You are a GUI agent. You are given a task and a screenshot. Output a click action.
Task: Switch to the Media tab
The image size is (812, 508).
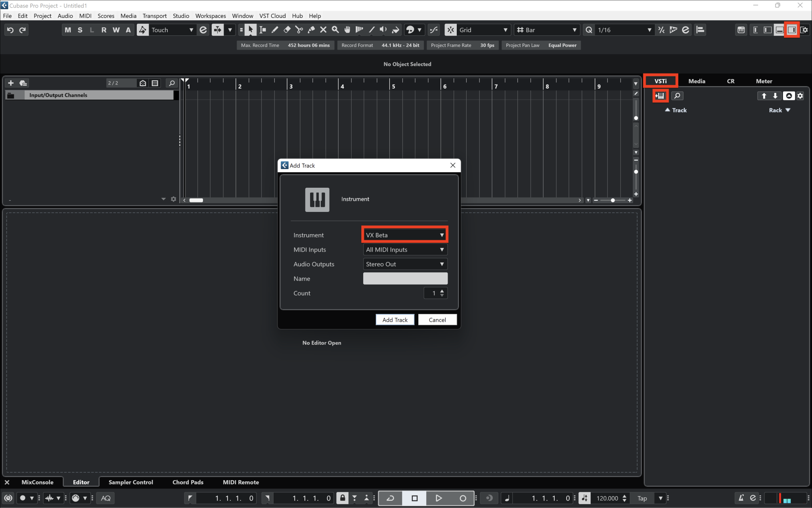696,81
